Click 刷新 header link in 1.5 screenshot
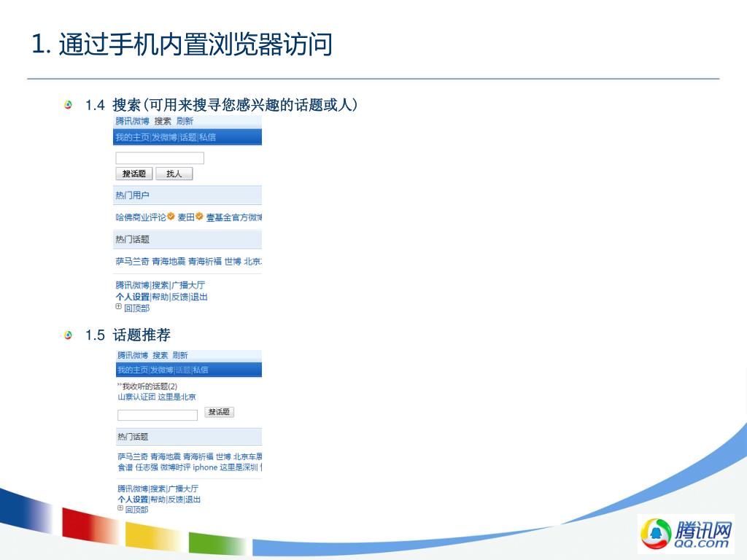Viewport: 747px width, 560px height. click(x=180, y=355)
